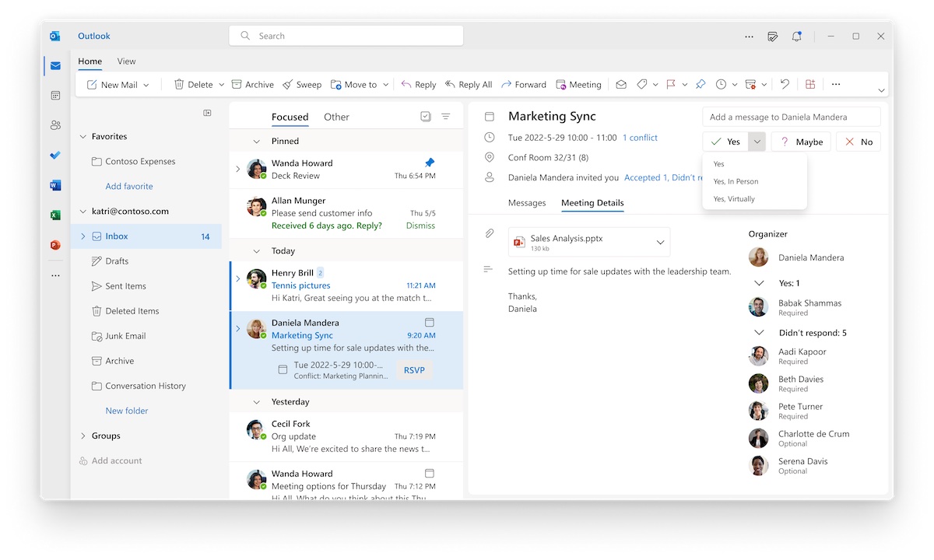
Task: Toggle the message list filter
Action: pos(445,115)
